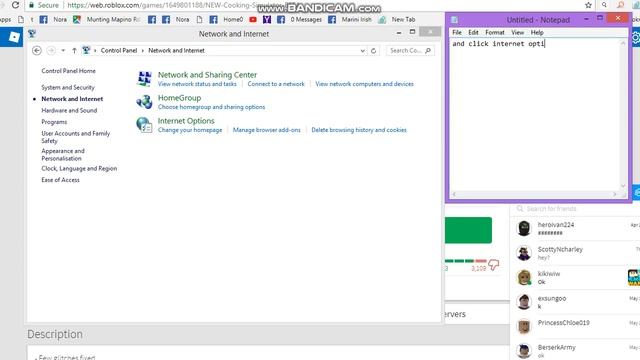Open the recent locations dropdown arrow

(x=63, y=51)
